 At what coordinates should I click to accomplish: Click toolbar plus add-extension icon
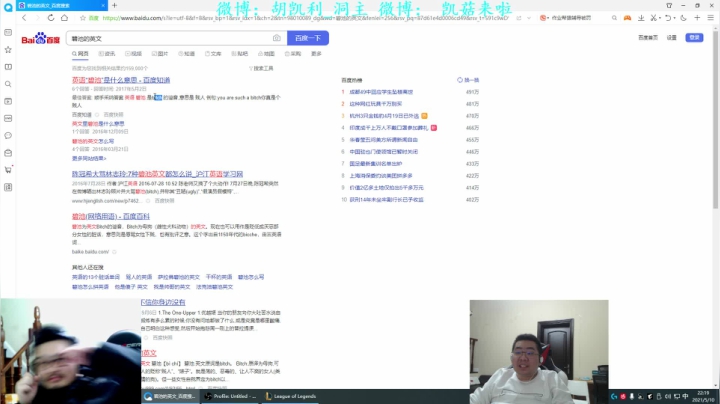[x=697, y=18]
